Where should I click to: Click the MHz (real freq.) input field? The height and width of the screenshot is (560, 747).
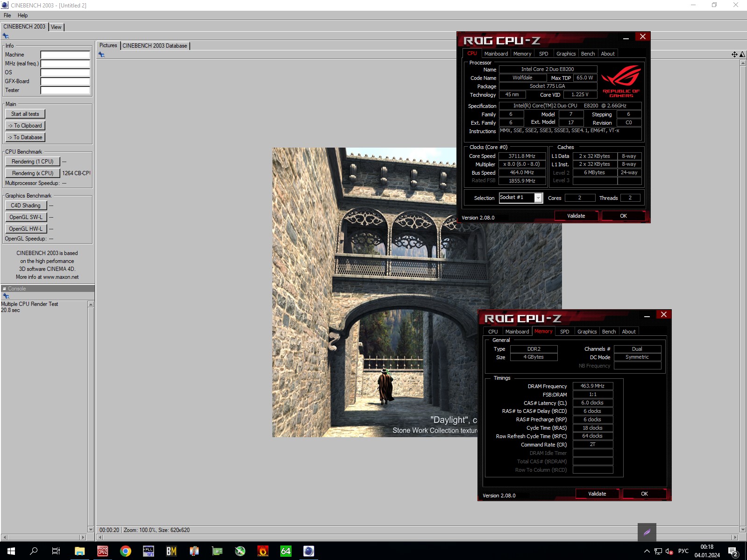tap(65, 64)
